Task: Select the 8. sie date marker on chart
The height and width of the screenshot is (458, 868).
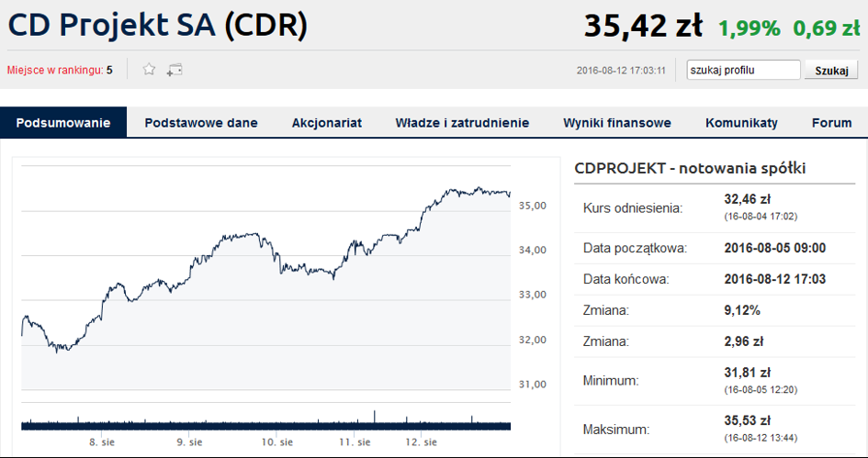Action: point(102,442)
